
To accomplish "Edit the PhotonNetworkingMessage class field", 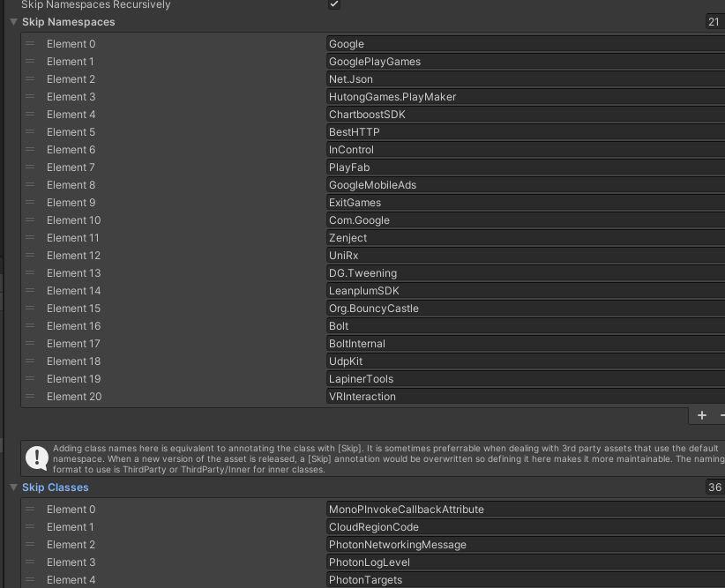I will (526, 545).
